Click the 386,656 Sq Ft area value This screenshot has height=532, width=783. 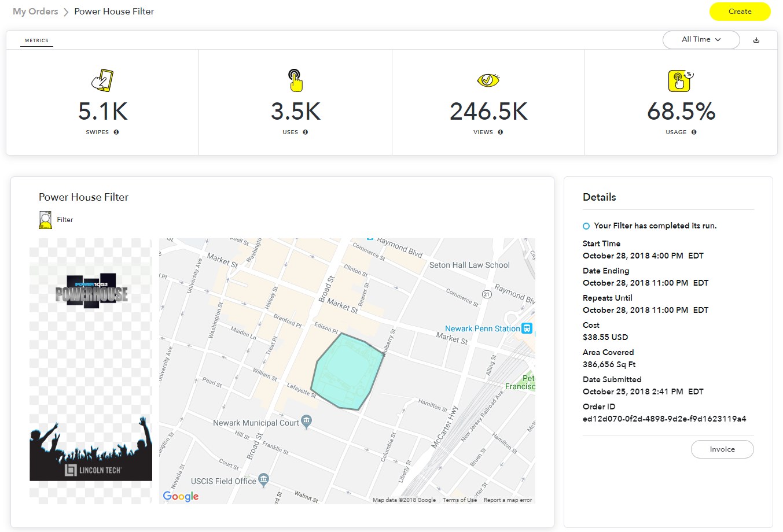609,364
